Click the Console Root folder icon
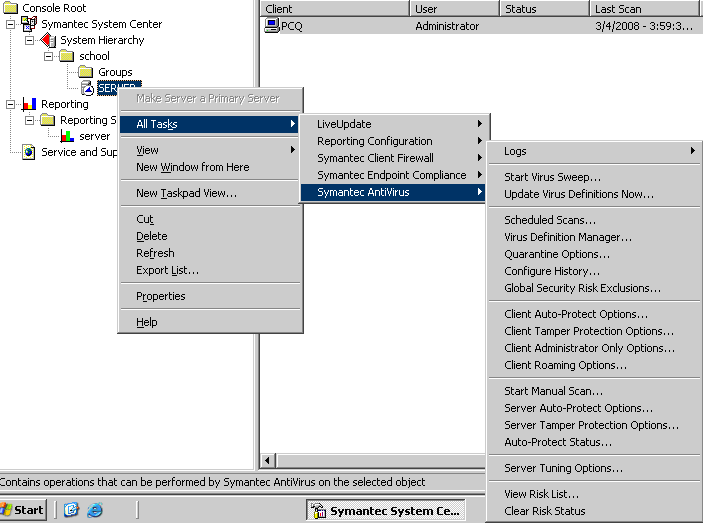 click(x=10, y=8)
